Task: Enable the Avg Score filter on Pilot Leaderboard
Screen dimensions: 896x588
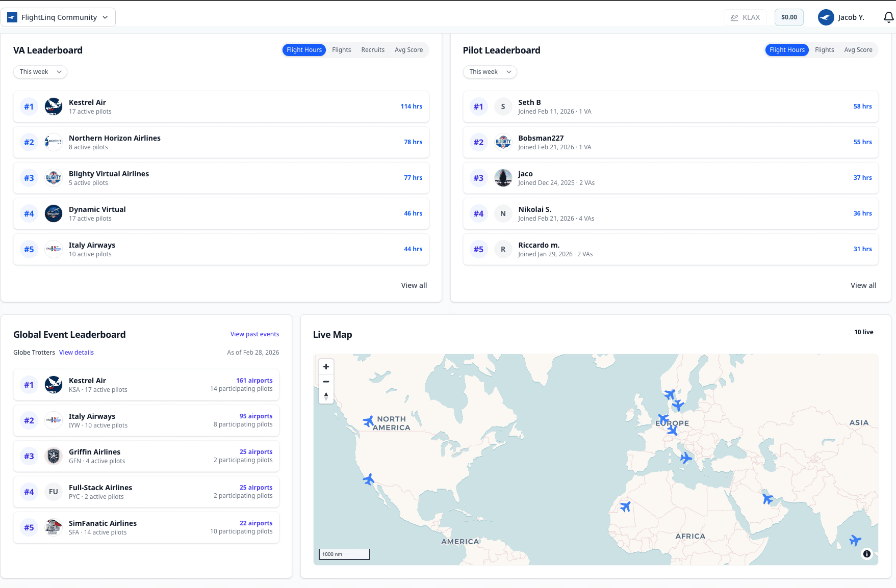Action: point(858,49)
